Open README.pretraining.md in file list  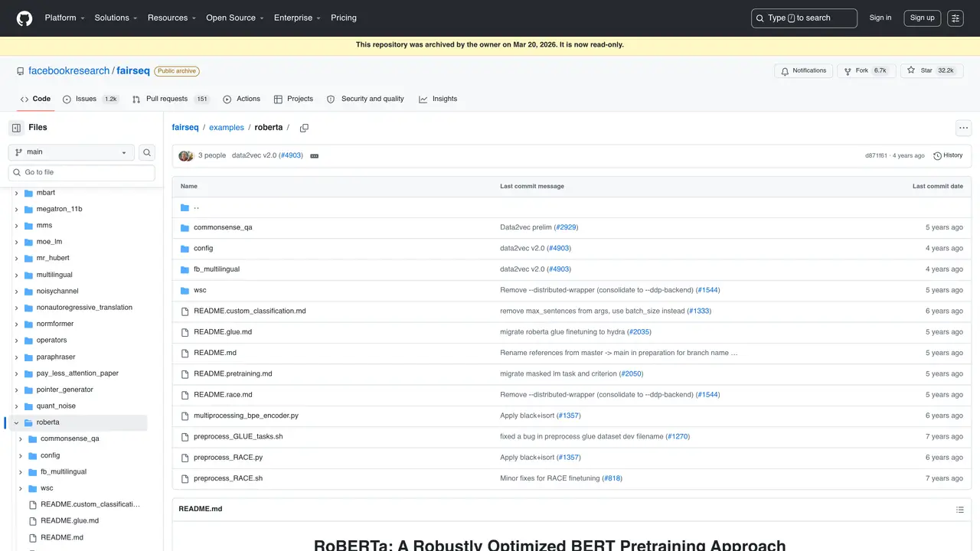(x=233, y=374)
